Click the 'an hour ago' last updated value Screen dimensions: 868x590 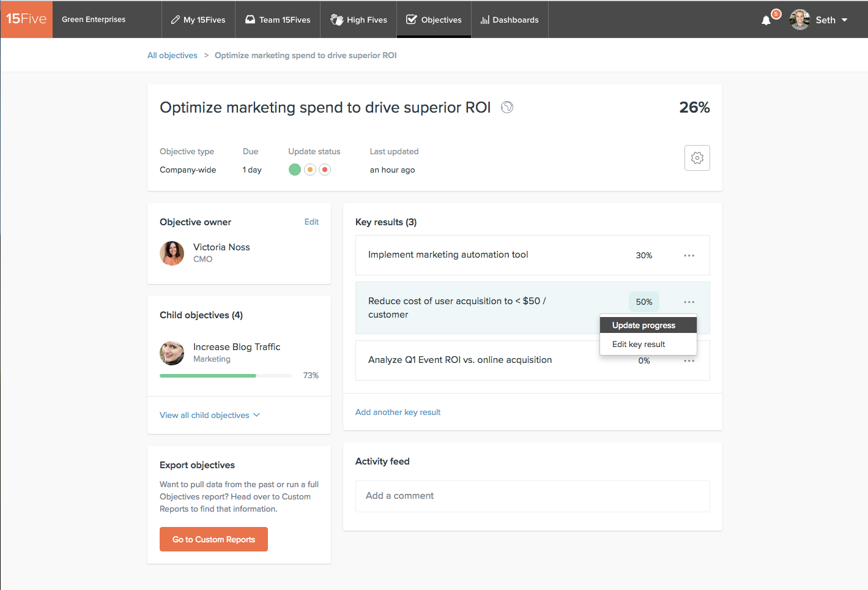pos(392,170)
